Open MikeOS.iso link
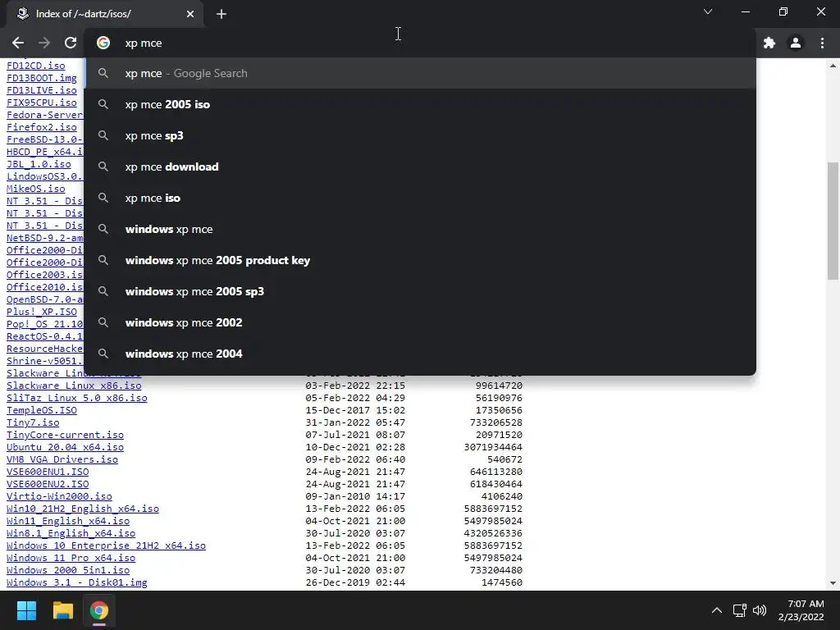This screenshot has height=630, width=840. click(36, 189)
